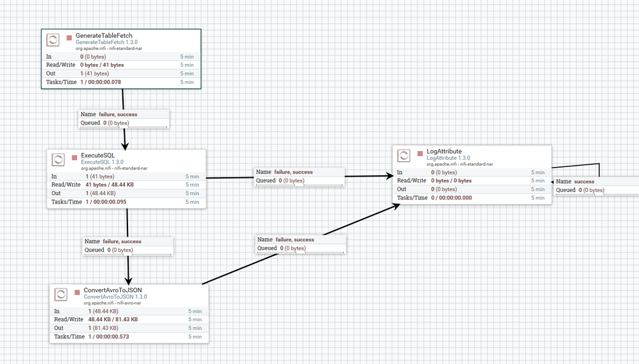The image size is (639, 364).
Task: Click LogAttribute Out 0 (0 bytes) row
Action: click(x=471, y=189)
